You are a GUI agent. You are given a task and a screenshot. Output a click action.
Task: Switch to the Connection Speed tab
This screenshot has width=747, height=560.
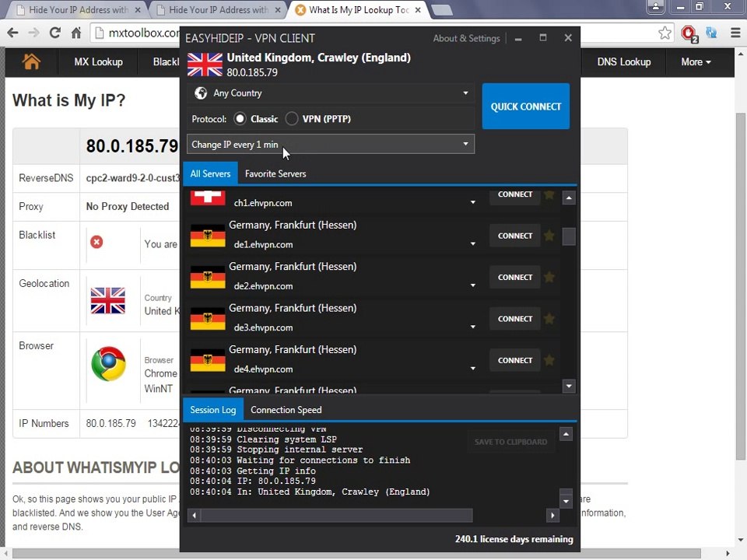click(x=286, y=410)
